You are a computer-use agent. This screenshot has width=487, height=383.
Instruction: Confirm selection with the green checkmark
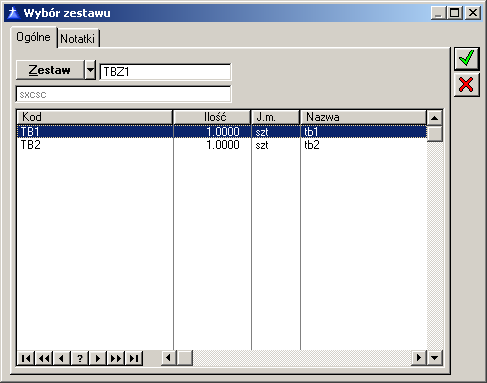(466, 58)
